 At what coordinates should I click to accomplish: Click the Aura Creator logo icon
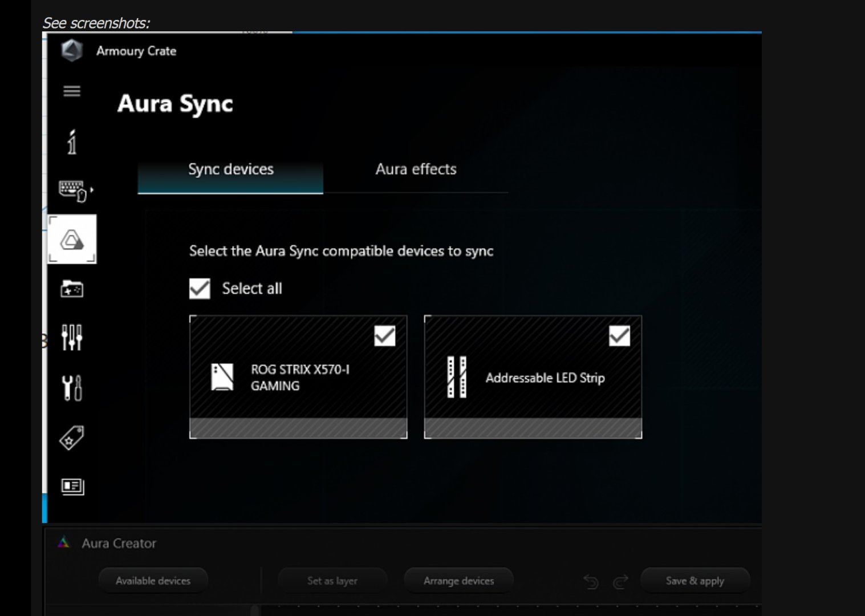(64, 542)
